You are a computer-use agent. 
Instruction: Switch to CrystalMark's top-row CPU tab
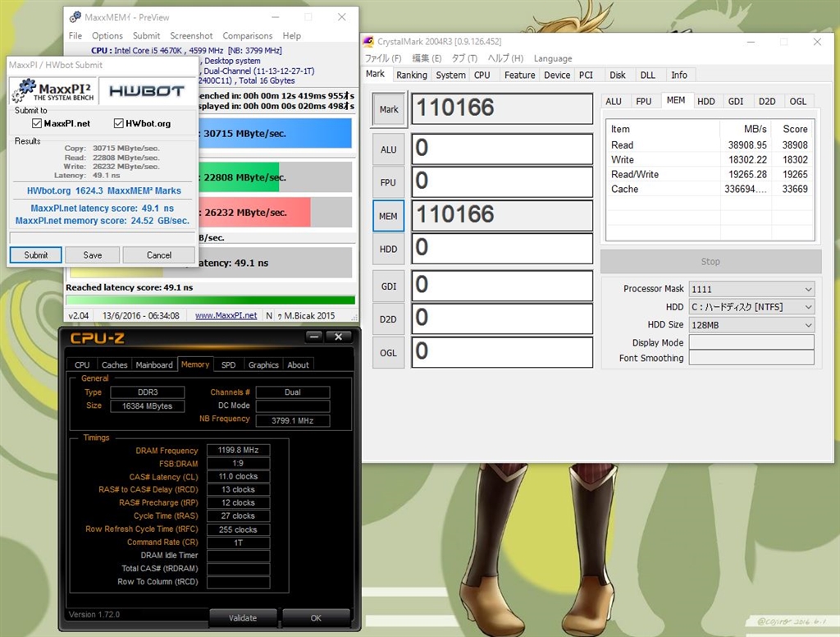(x=482, y=75)
